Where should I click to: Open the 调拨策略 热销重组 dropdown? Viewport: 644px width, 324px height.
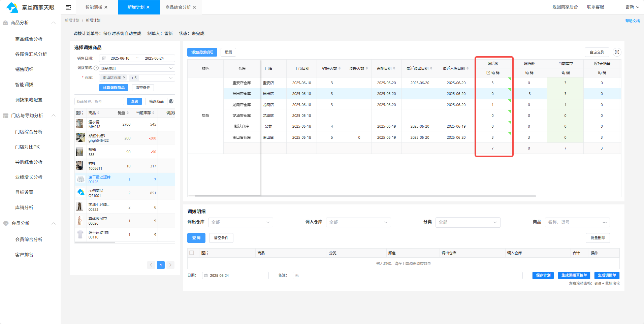click(x=137, y=68)
